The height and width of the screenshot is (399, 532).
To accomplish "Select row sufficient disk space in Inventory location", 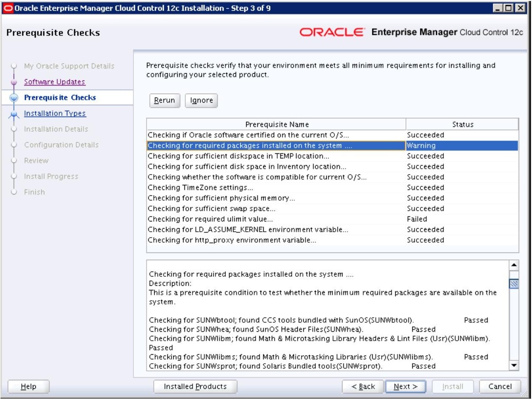I will 332,166.
